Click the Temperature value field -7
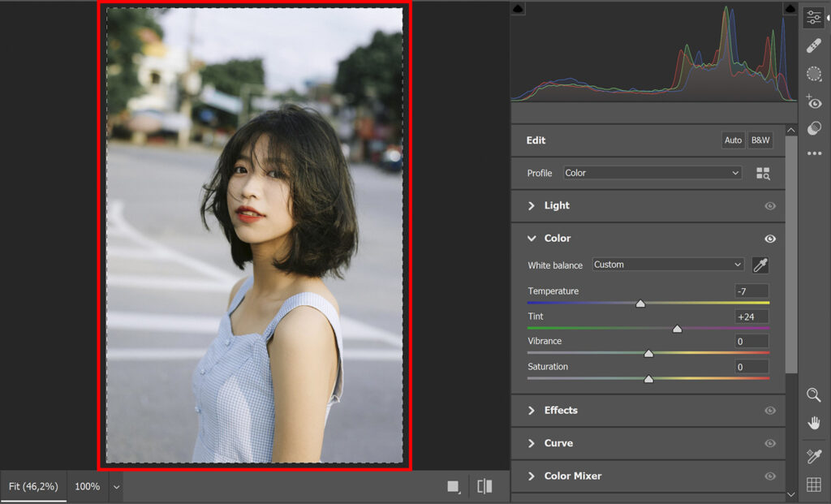 pyautogui.click(x=751, y=291)
